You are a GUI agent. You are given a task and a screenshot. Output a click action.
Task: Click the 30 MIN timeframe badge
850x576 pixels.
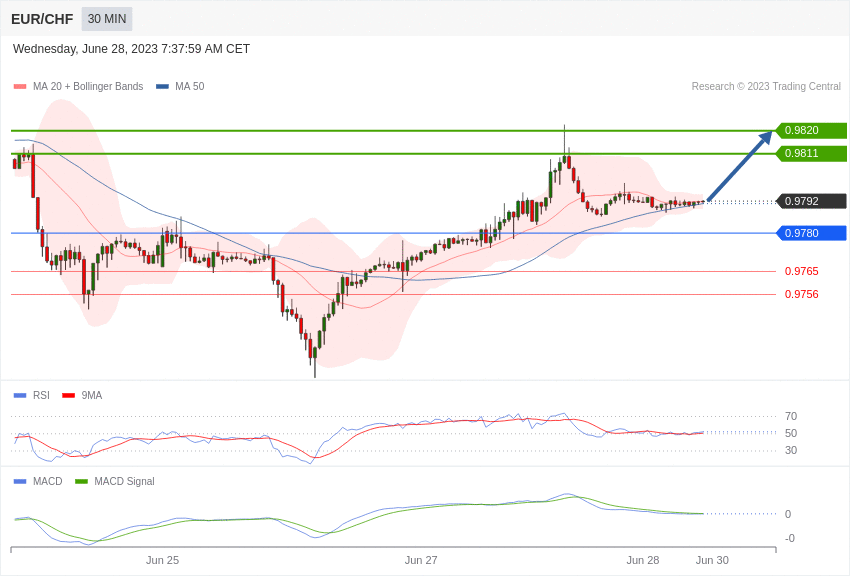point(107,19)
